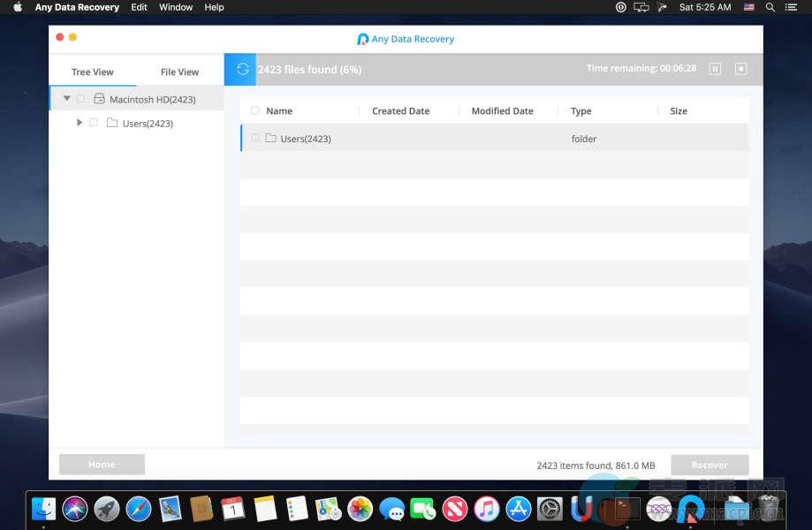Switch to the File View tab
This screenshot has height=530, width=812.
pos(179,72)
